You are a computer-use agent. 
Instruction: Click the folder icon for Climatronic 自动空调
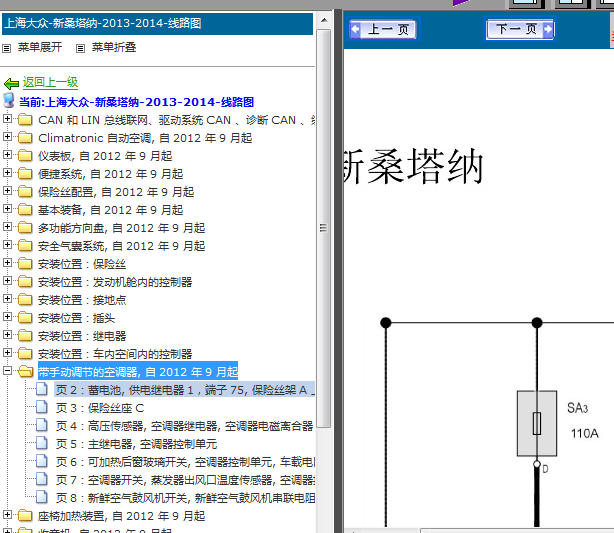pyautogui.click(x=25, y=137)
